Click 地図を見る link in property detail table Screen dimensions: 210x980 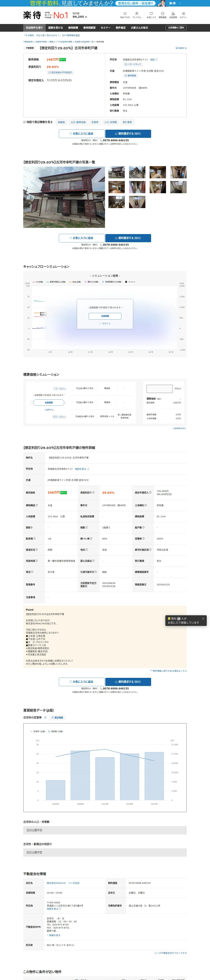(x=82, y=469)
